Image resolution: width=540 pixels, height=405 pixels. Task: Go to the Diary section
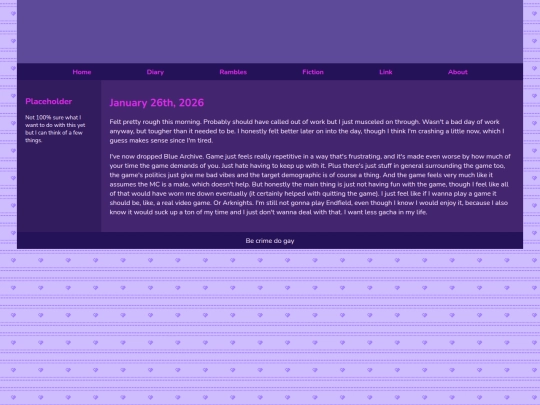[155, 72]
